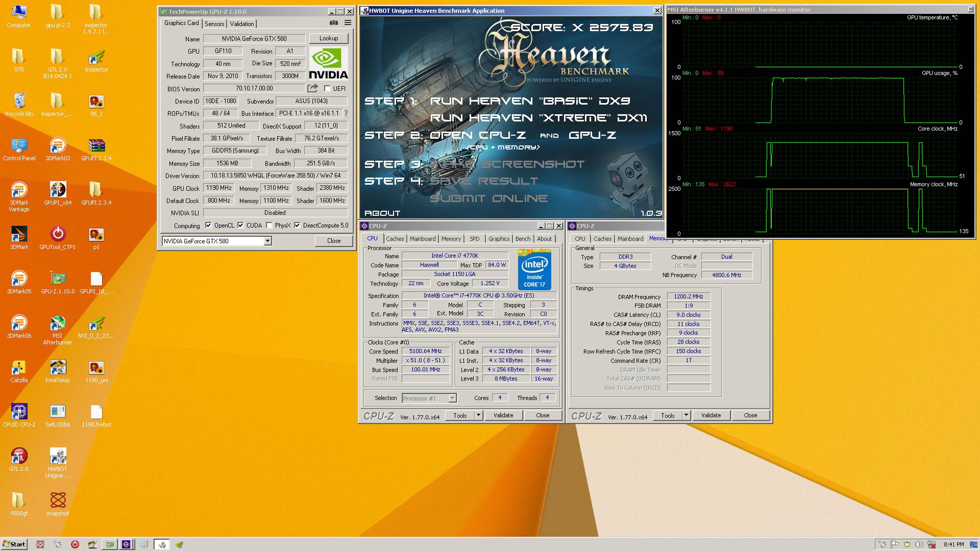Viewport: 980px width, 551px height.
Task: Switch to the Validation tab in GPU-Z
Action: [242, 24]
